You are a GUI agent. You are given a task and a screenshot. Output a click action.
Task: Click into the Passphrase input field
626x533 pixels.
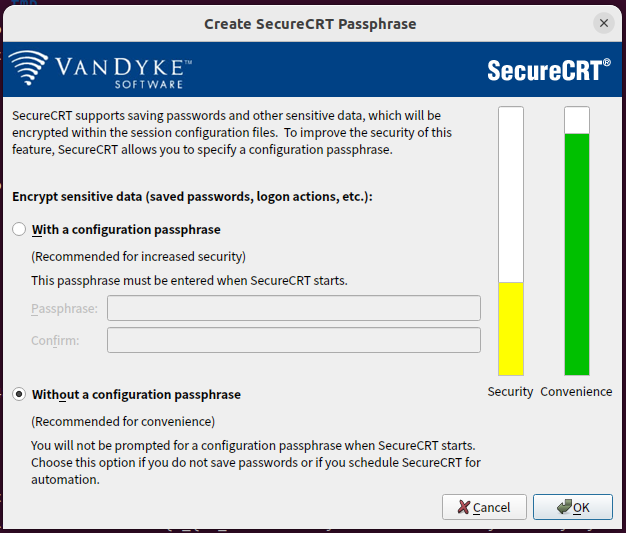(294, 308)
